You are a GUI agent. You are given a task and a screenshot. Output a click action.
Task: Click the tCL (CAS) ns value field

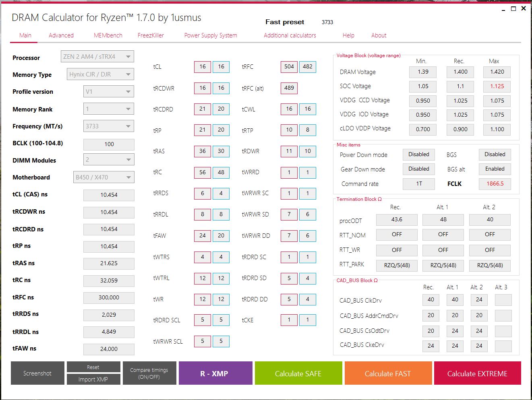tap(109, 195)
